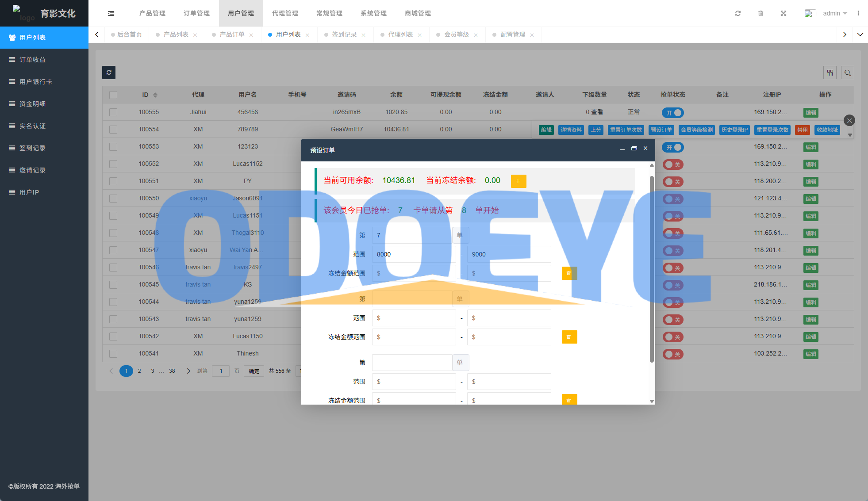Click the top bar refresh icon
Image resolution: width=868 pixels, height=501 pixels.
click(737, 13)
